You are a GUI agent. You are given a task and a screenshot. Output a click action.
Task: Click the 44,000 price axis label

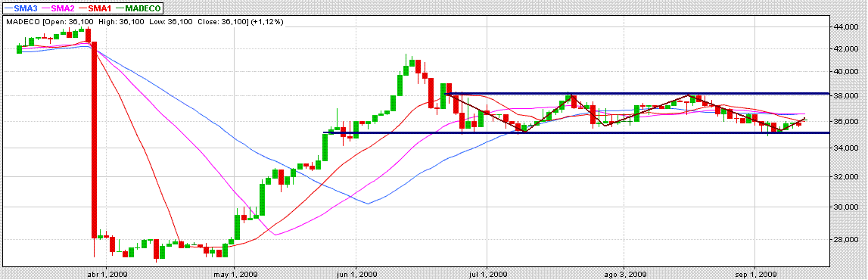click(x=847, y=26)
